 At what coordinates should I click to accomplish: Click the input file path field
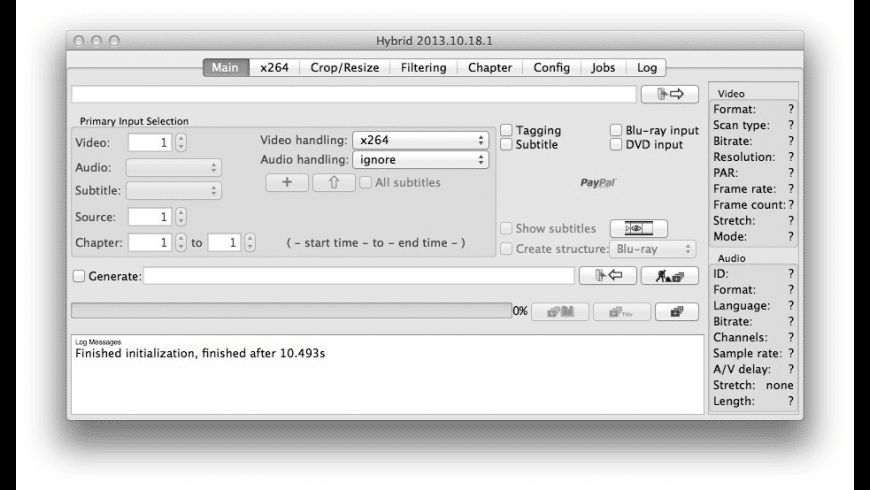[353, 94]
